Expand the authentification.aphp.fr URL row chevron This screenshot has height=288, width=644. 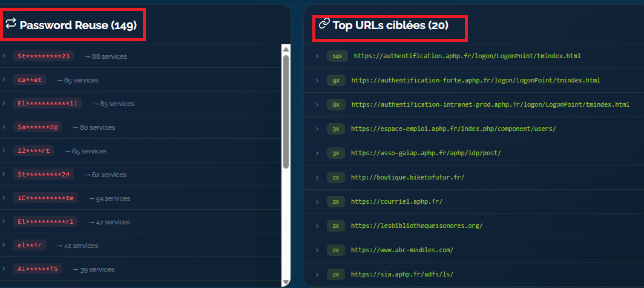(317, 56)
